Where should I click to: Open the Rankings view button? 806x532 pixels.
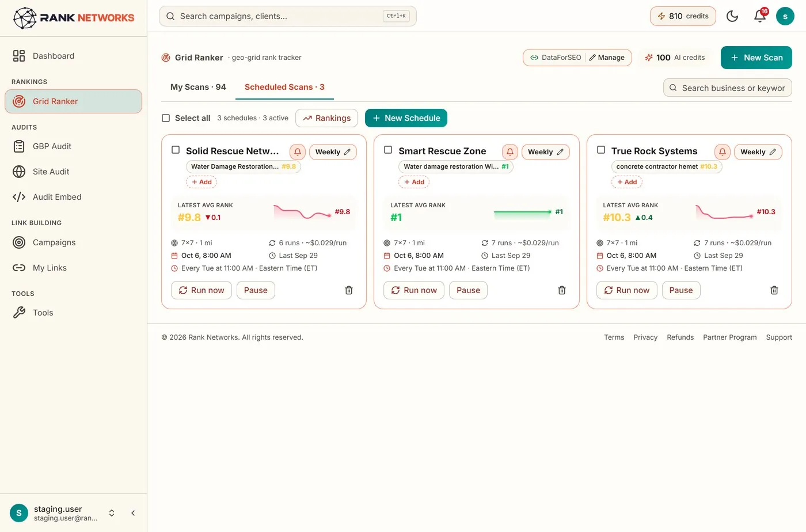coord(326,118)
